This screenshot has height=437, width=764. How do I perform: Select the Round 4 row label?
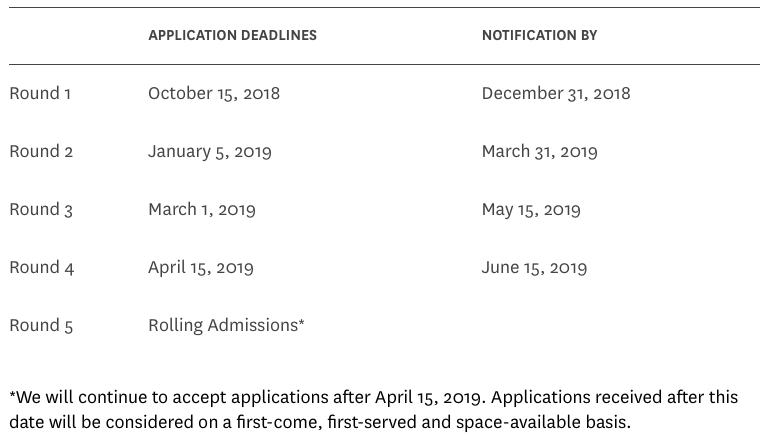coord(41,267)
